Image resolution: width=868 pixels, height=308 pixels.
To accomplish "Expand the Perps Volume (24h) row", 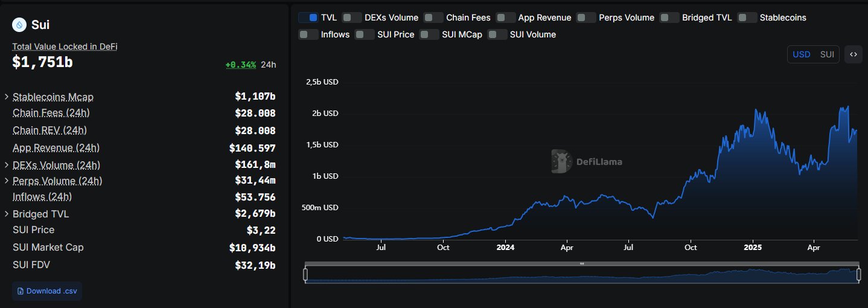I will click(7, 181).
